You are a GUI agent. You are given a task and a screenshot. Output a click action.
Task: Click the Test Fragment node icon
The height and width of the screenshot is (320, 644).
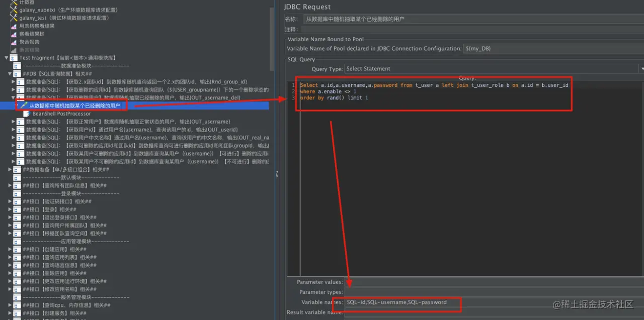click(14, 58)
